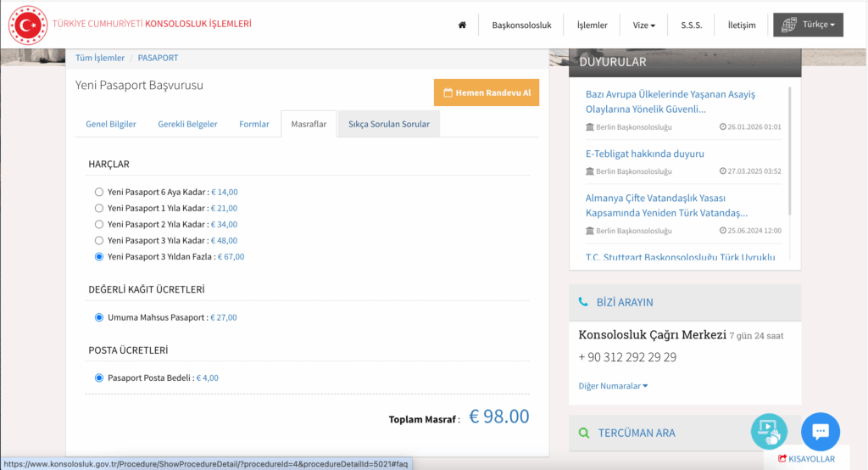
Task: Choose the Umuma Mahsus Pasaport radio button
Action: tap(99, 317)
